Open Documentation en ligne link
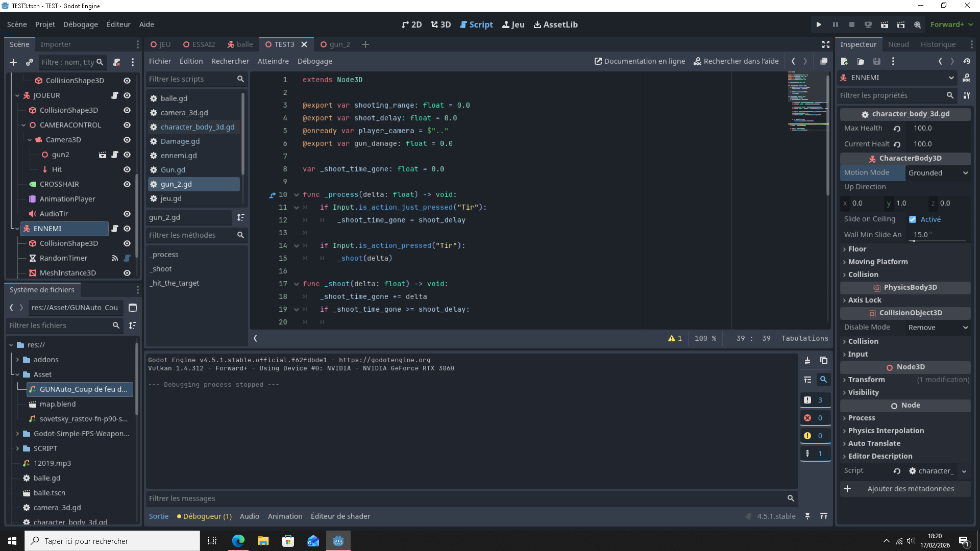Image resolution: width=980 pixels, height=551 pixels. [640, 61]
